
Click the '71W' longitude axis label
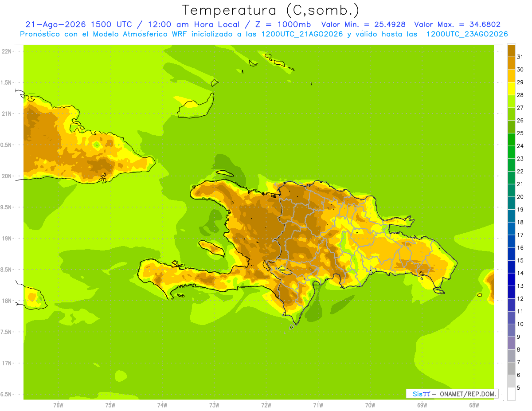point(318,405)
